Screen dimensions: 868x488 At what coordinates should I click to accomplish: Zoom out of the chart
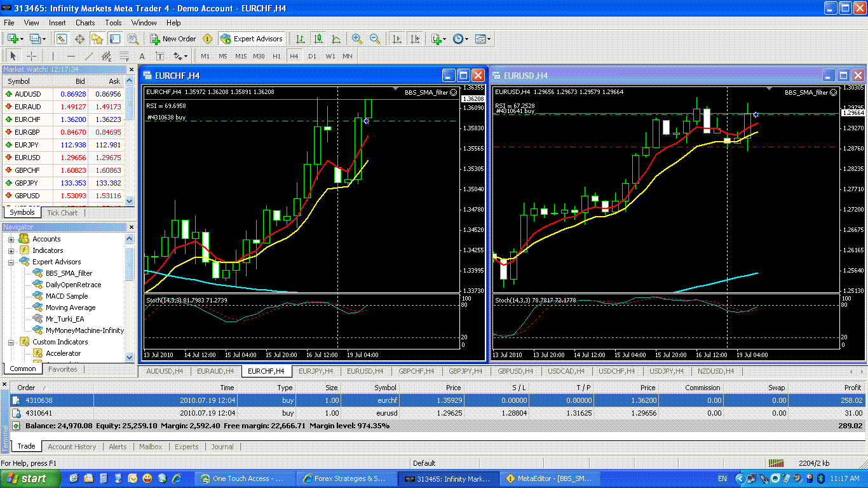375,39
